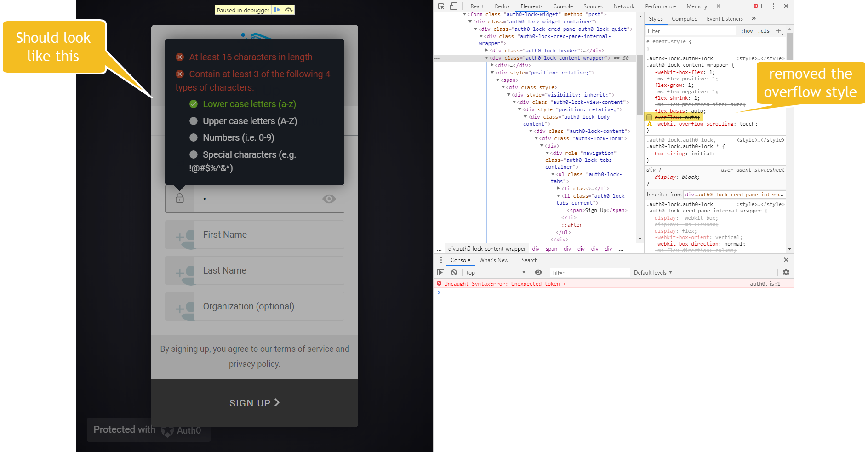Collapse the ul auth0-lock-tabs node

tap(553, 174)
